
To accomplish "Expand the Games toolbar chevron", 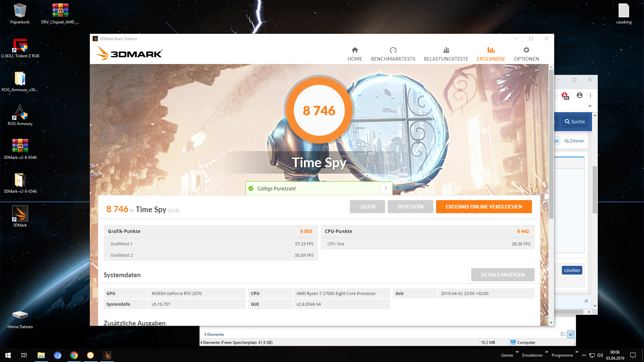I will pos(517,352).
